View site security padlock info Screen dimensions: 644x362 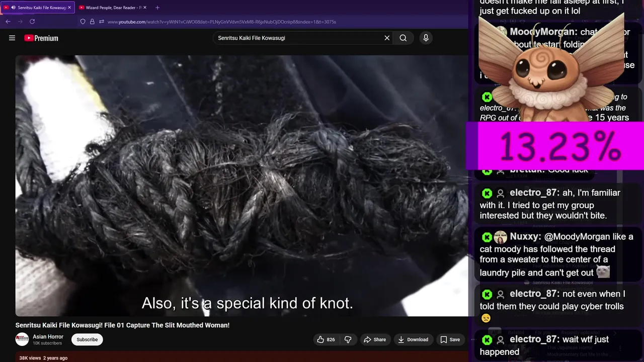click(x=92, y=22)
